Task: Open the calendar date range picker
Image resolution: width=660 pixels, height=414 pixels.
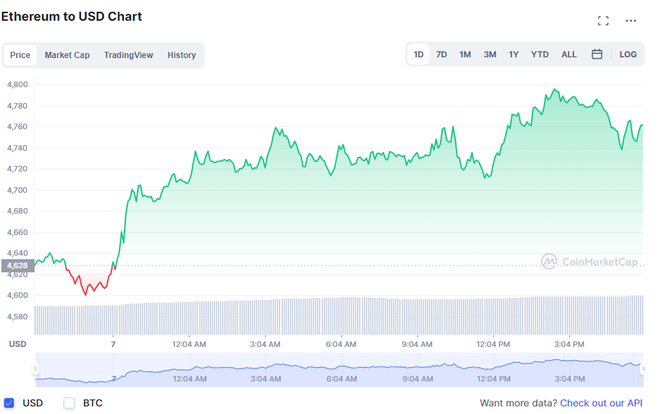Action: (x=596, y=54)
